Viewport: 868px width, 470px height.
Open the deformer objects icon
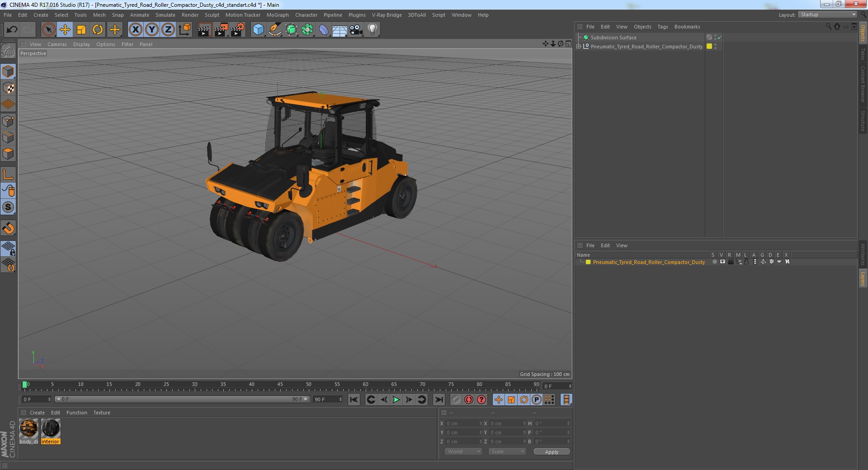pos(324,30)
